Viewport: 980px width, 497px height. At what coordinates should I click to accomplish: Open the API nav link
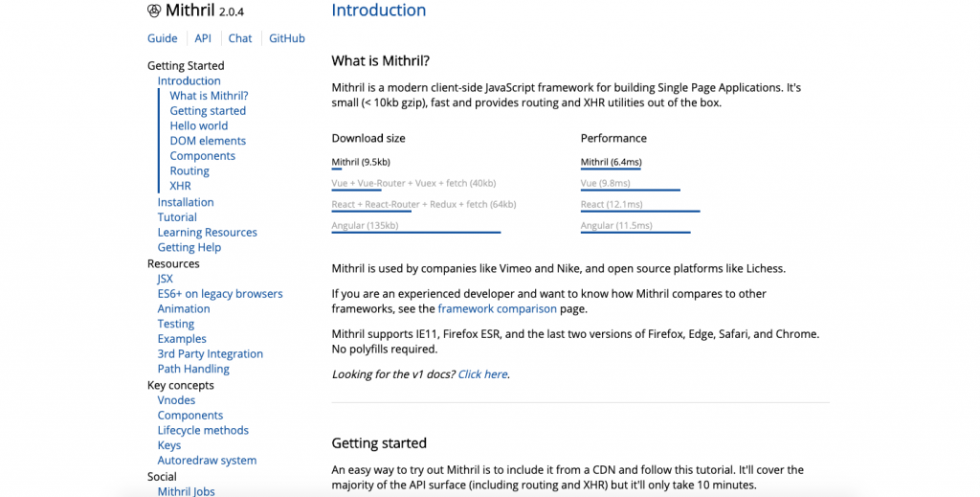click(x=203, y=38)
